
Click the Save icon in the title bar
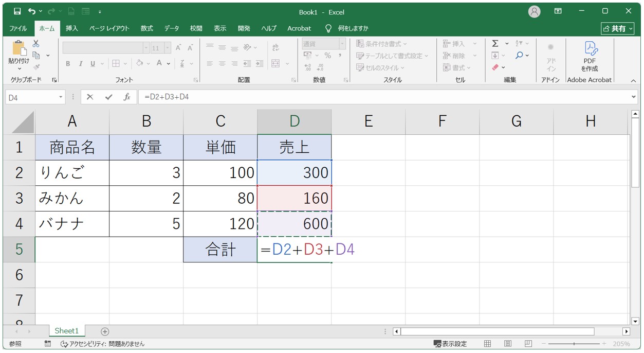17,11
